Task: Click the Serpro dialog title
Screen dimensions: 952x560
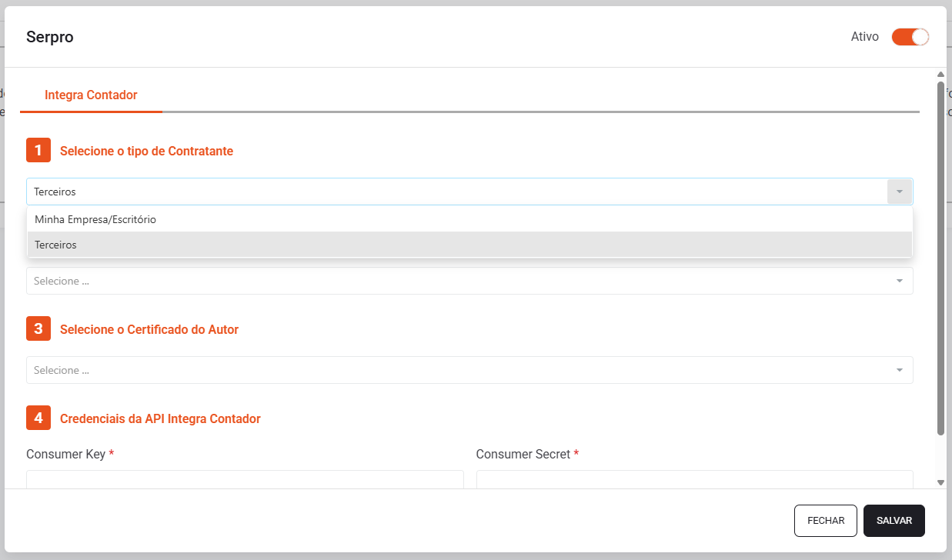Action: tap(50, 37)
